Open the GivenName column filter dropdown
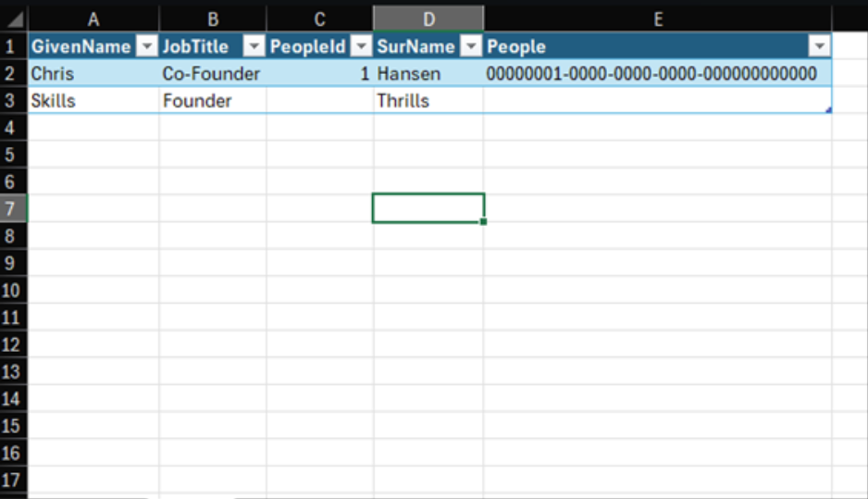Screen dimensions: 868x499 click(146, 47)
